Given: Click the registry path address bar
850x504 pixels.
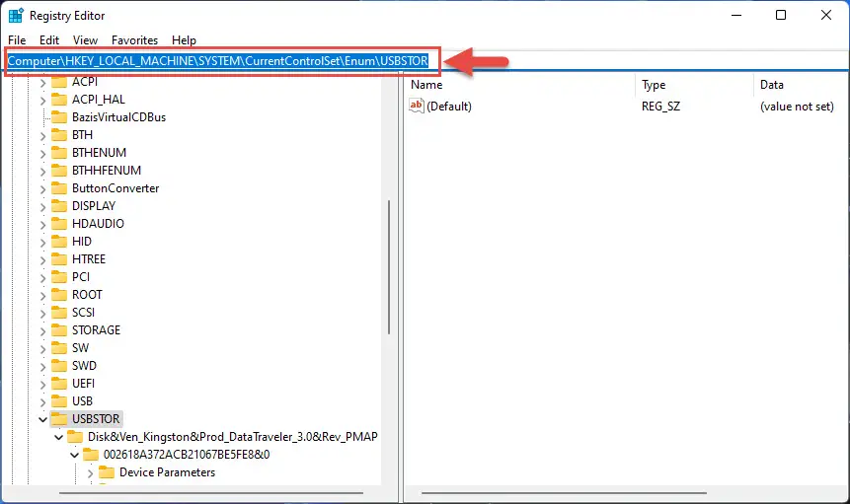Looking at the screenshot, I should (x=217, y=61).
